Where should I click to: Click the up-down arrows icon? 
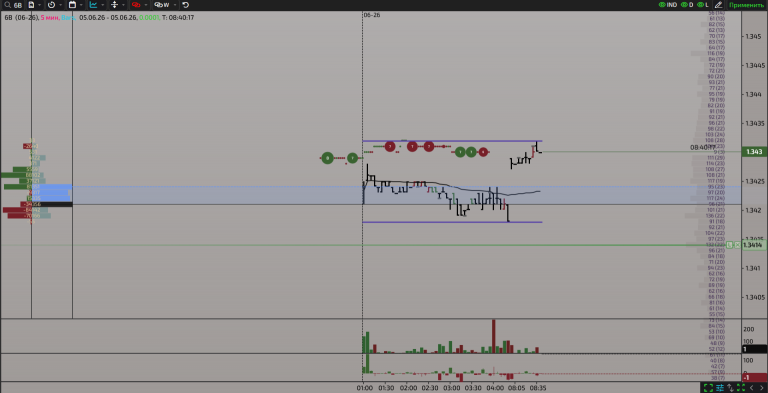tap(730, 388)
